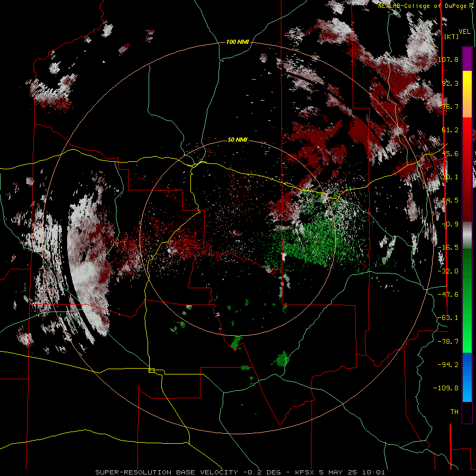Click the 76.7 velocity scale value
Viewport: 476px width, 476px height.
(450, 106)
